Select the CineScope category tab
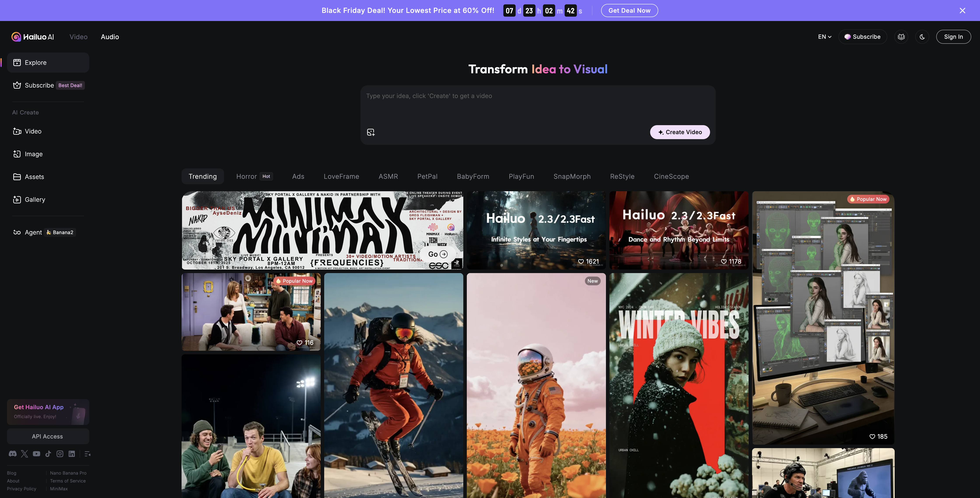Screen dimensions: 980x498 click(x=671, y=177)
